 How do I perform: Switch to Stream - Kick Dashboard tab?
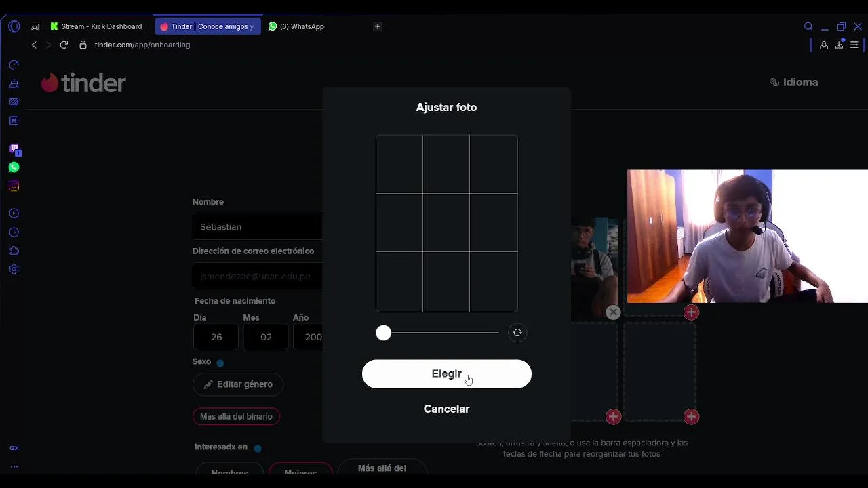tap(96, 26)
